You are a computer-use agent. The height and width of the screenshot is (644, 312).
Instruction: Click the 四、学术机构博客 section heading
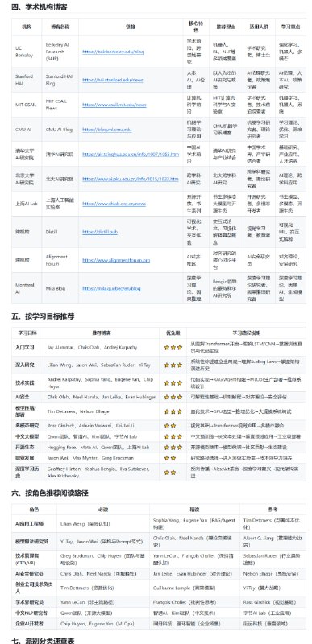coord(39,7)
